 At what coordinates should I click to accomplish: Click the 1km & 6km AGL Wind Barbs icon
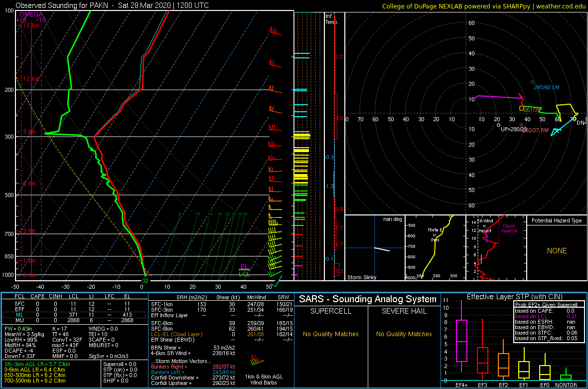[x=258, y=360]
